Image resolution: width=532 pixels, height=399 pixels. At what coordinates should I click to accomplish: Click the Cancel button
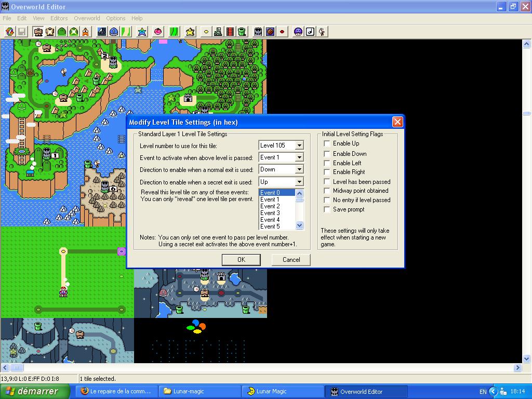(x=291, y=260)
